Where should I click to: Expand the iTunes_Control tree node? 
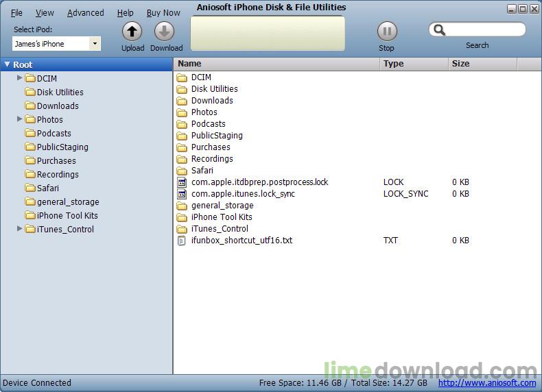(x=20, y=229)
